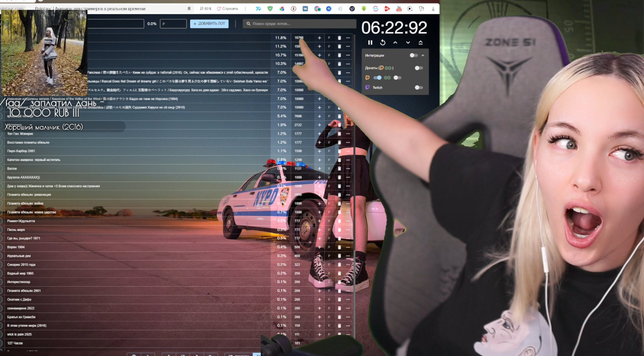644x356 pixels.
Task: Click the ruble icon on Водный мир 1995
Action: pos(329,273)
